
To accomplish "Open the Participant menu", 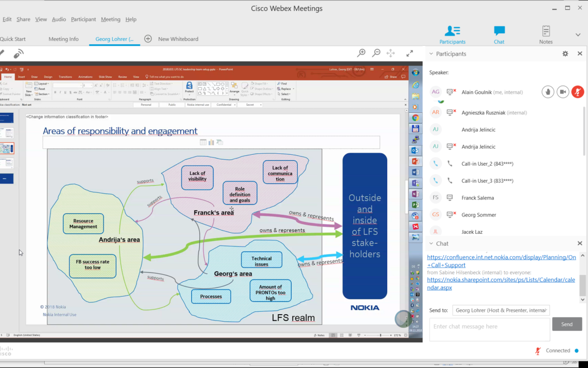I will coord(83,19).
